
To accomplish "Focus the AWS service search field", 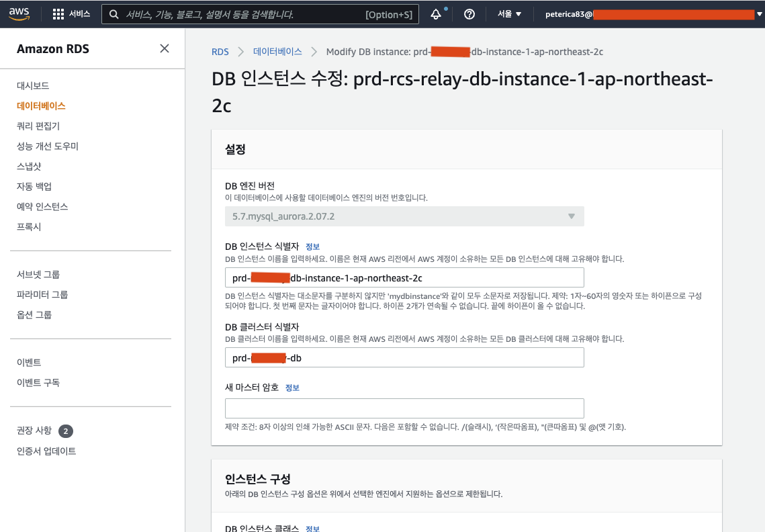I will pos(260,15).
